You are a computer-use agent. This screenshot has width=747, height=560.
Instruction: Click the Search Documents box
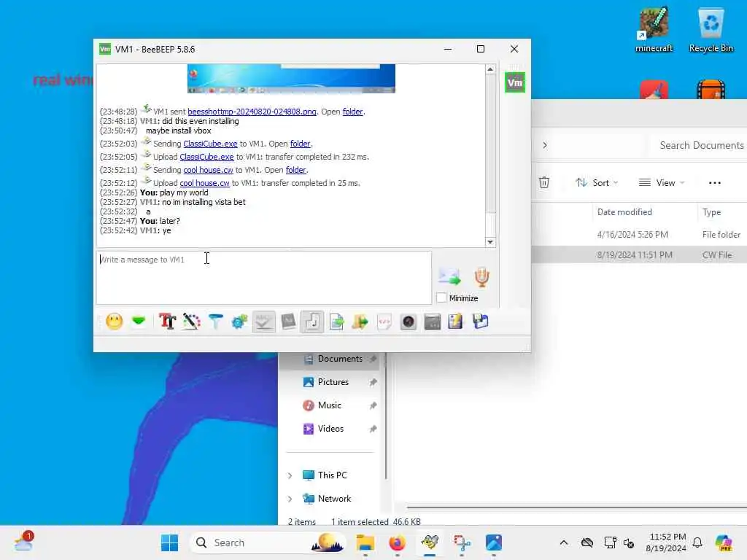(699, 145)
